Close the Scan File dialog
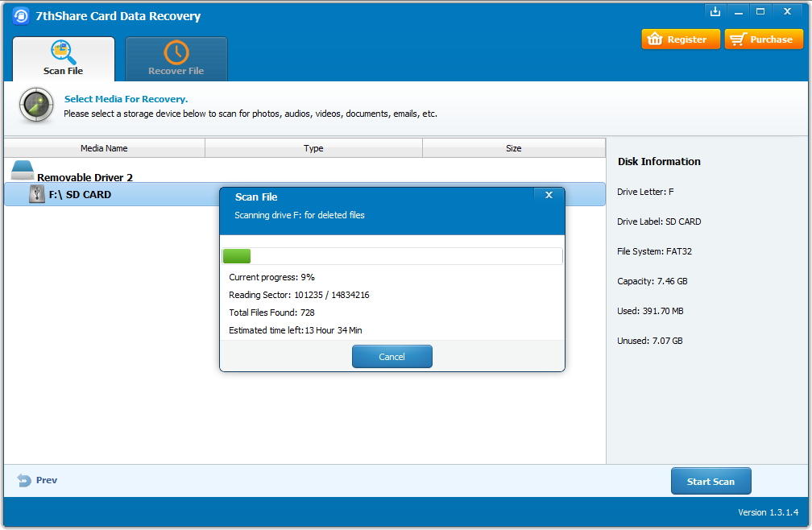This screenshot has width=812, height=530. pos(549,195)
